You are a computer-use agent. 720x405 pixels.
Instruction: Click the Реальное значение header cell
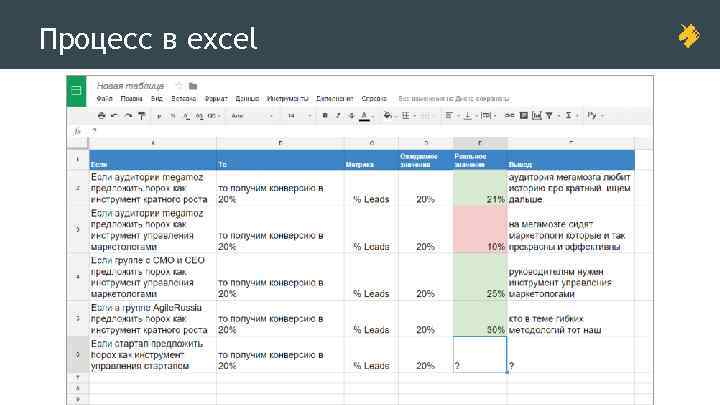click(480, 160)
